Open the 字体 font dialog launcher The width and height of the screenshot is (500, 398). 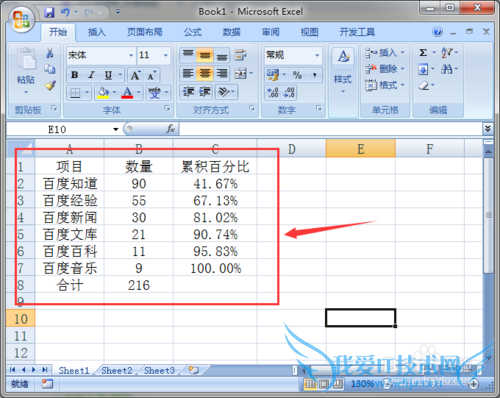coord(167,108)
